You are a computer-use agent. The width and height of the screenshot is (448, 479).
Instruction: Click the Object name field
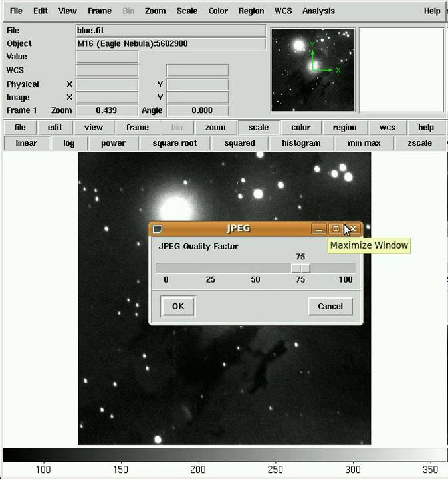171,44
